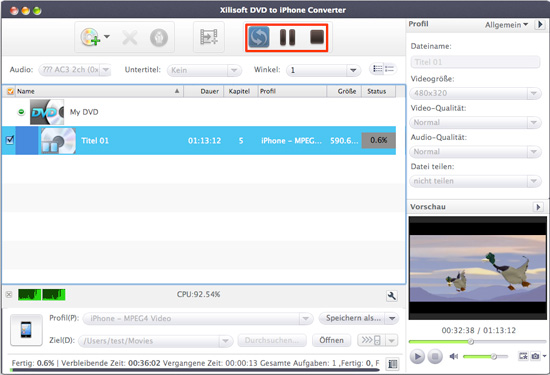Play the preview video
This screenshot has height=375, width=550.
[x=417, y=357]
